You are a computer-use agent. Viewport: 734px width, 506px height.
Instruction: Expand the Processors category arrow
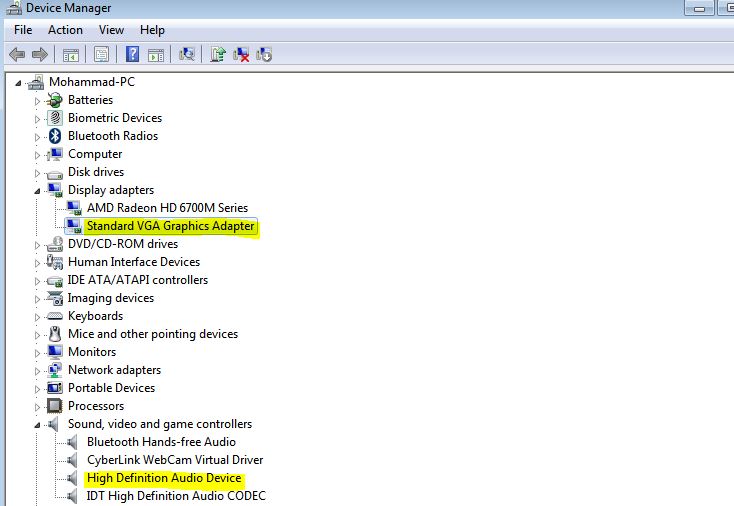37,407
